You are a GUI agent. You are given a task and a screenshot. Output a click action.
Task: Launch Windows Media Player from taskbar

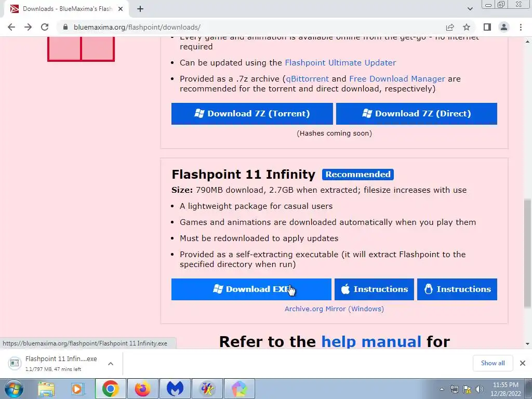click(77, 389)
